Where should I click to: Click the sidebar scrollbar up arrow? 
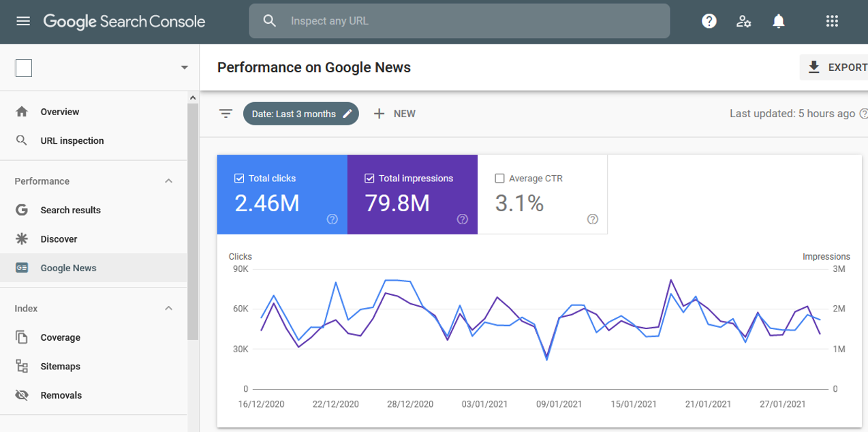point(193,98)
